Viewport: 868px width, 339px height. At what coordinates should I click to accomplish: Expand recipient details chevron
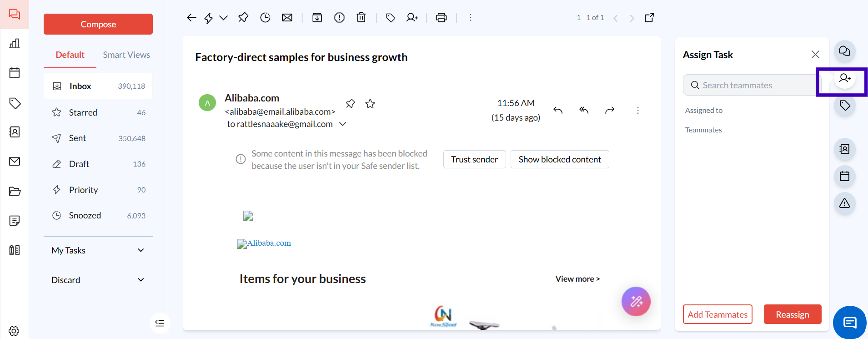[343, 124]
